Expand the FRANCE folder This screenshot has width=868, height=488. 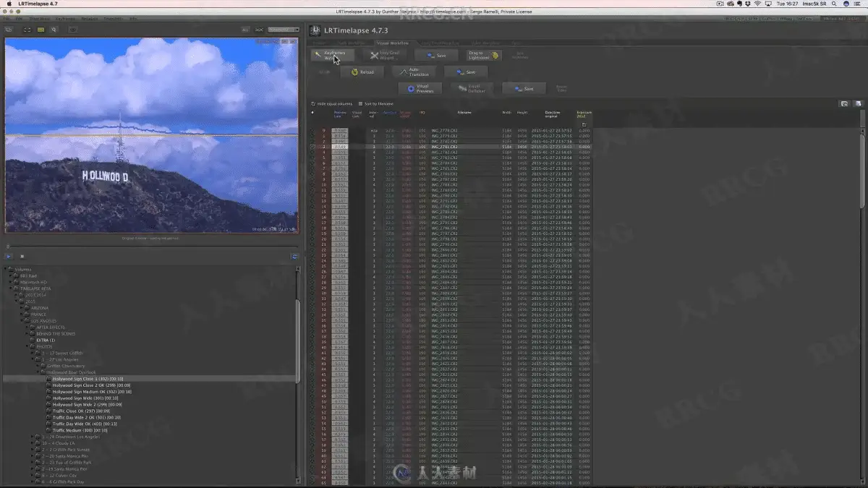22,314
